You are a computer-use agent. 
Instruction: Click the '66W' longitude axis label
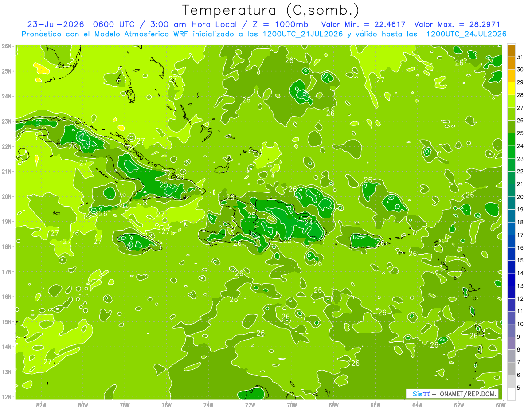pyautogui.click(x=375, y=405)
